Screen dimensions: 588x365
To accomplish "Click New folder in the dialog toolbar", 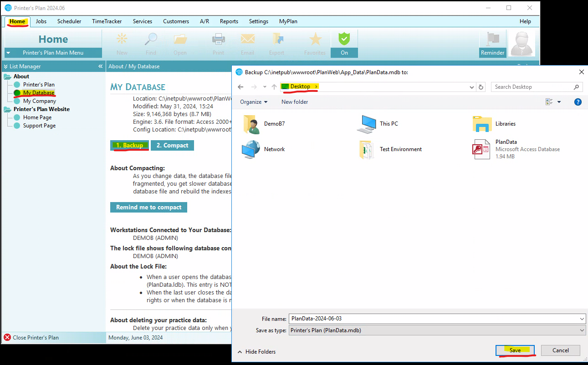I will (x=295, y=102).
